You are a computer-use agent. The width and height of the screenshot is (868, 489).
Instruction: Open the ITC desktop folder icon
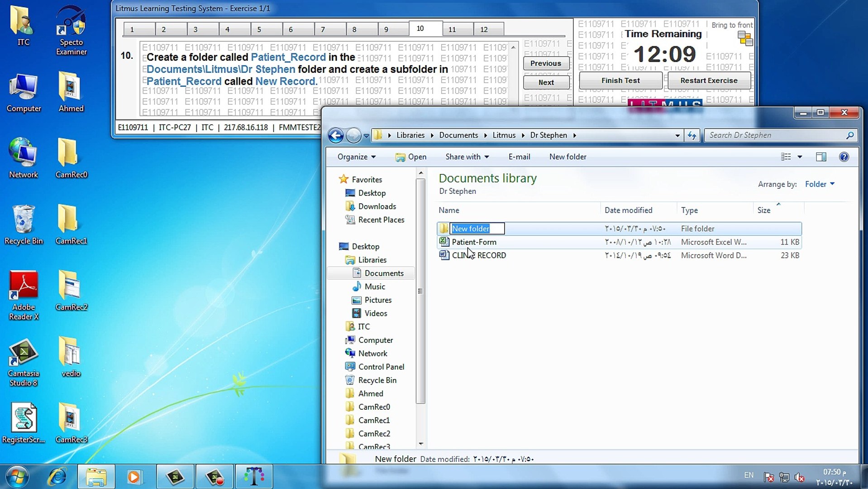[23, 26]
